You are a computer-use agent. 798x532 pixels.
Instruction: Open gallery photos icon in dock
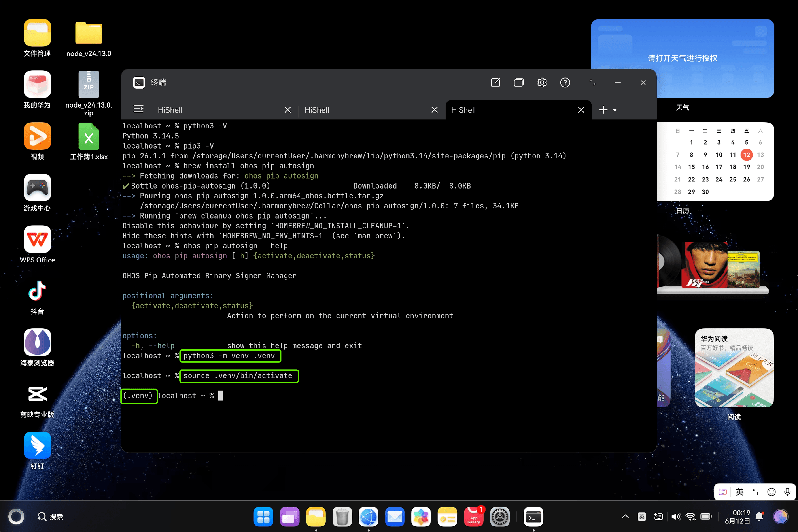click(x=421, y=516)
